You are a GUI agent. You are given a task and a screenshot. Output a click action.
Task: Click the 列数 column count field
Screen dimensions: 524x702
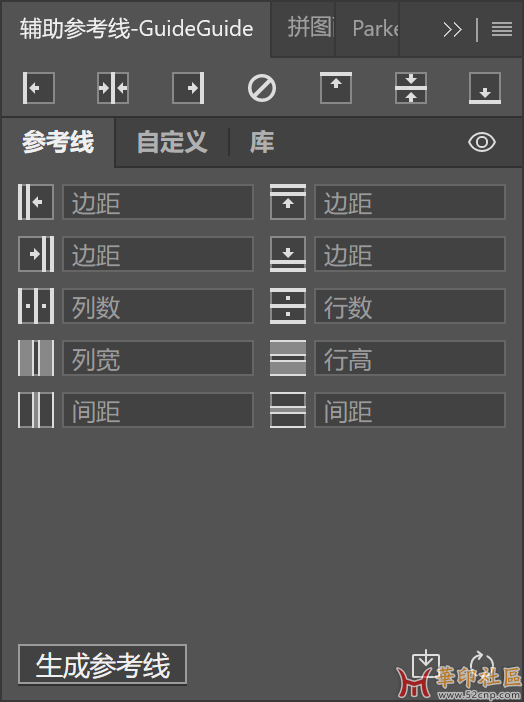[158, 306]
